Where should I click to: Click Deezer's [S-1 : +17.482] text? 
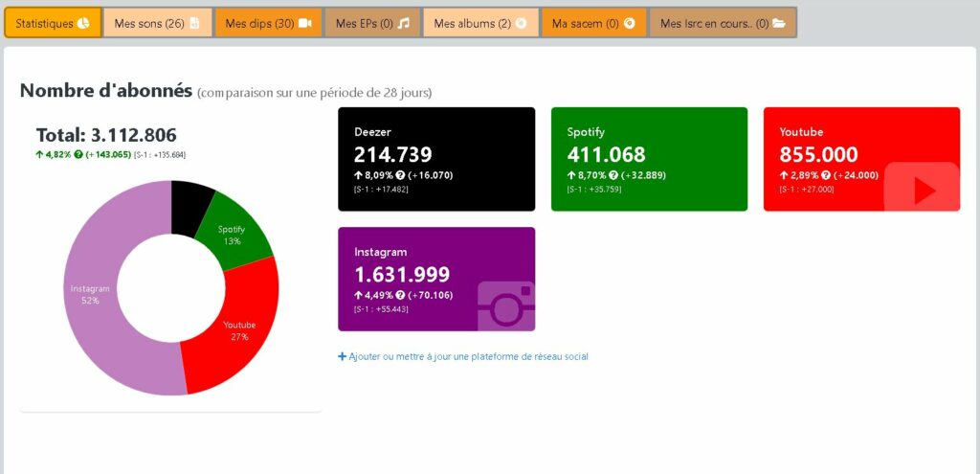click(x=381, y=189)
